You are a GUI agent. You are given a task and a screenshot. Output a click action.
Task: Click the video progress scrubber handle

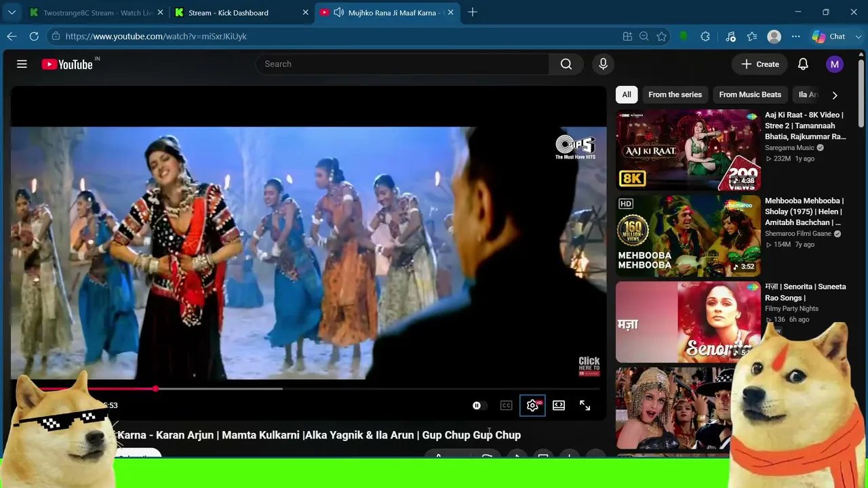click(x=155, y=389)
